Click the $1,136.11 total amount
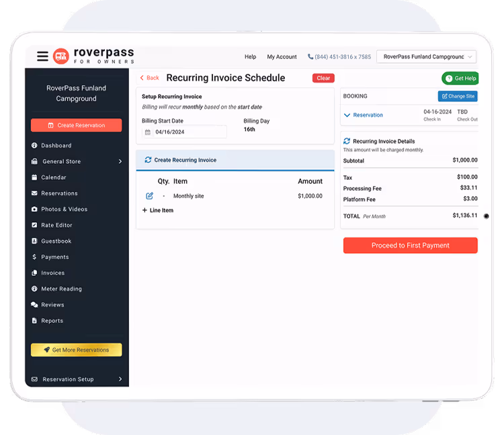 click(x=465, y=215)
